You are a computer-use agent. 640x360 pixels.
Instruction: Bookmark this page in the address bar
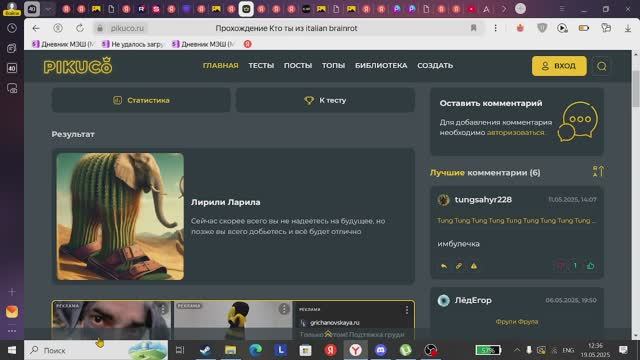tap(473, 28)
